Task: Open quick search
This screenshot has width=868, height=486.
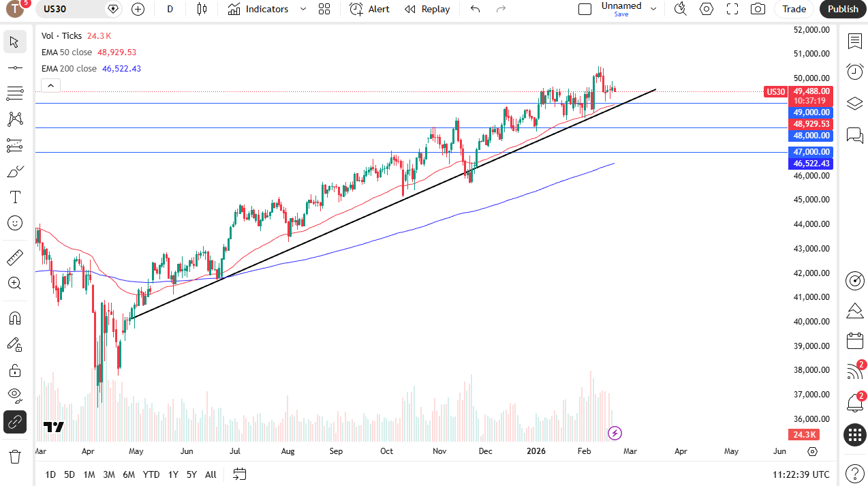Action: pyautogui.click(x=680, y=9)
